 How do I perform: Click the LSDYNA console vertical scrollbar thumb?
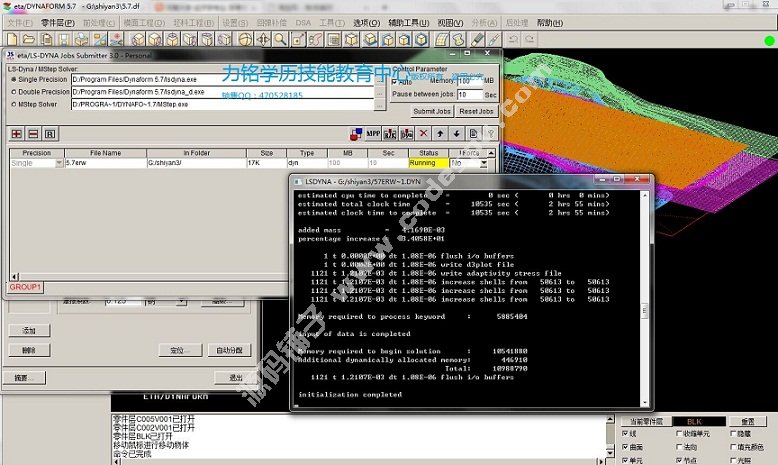645,311
